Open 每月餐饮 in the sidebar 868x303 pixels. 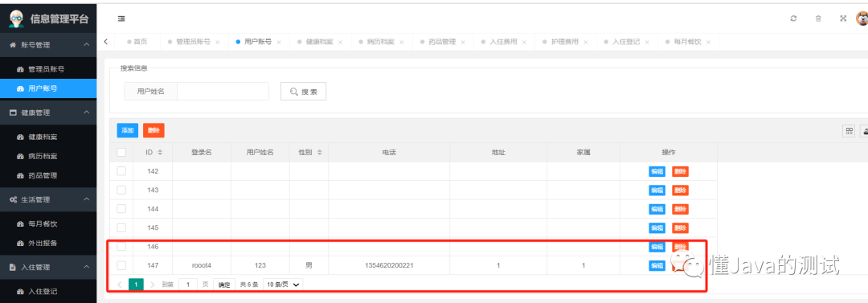(x=48, y=223)
